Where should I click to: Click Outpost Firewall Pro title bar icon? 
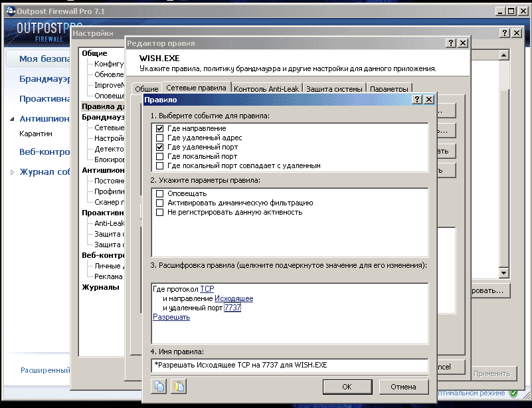(11, 11)
